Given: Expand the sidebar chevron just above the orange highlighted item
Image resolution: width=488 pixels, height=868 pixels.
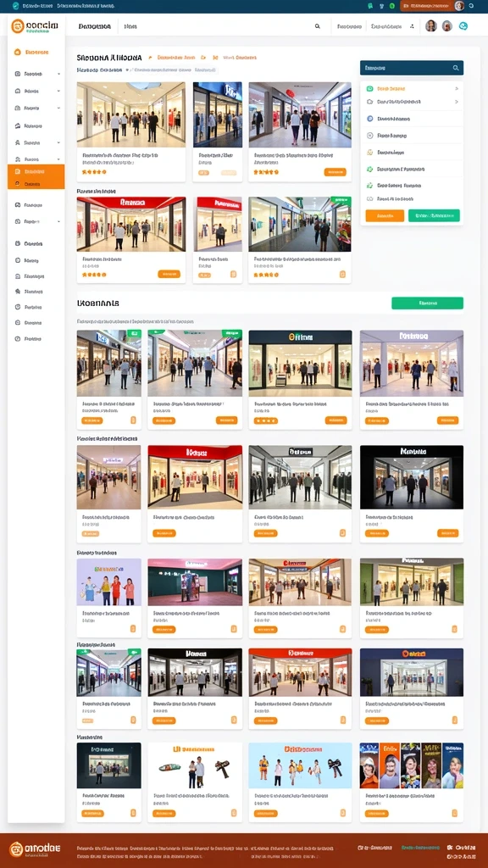Looking at the screenshot, I should click(x=58, y=159).
